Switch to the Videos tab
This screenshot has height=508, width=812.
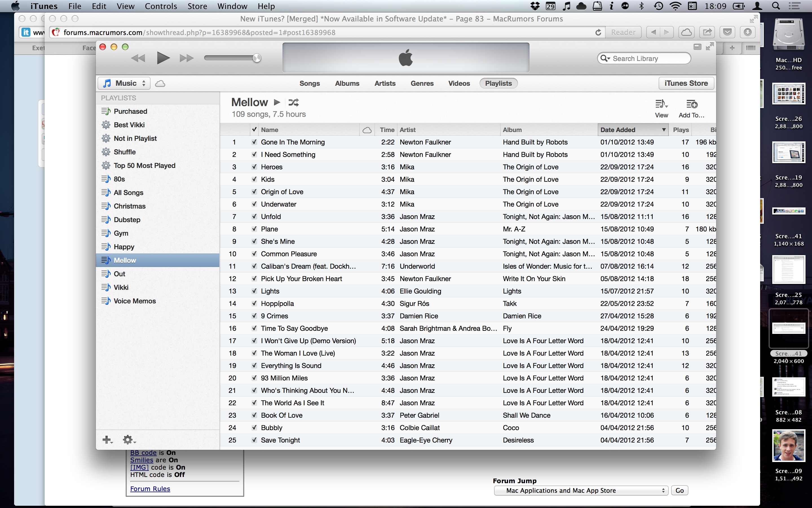click(459, 83)
